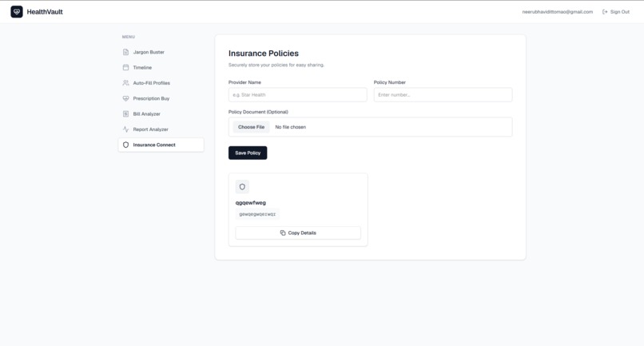Focus the Provider Name input field

[x=298, y=95]
